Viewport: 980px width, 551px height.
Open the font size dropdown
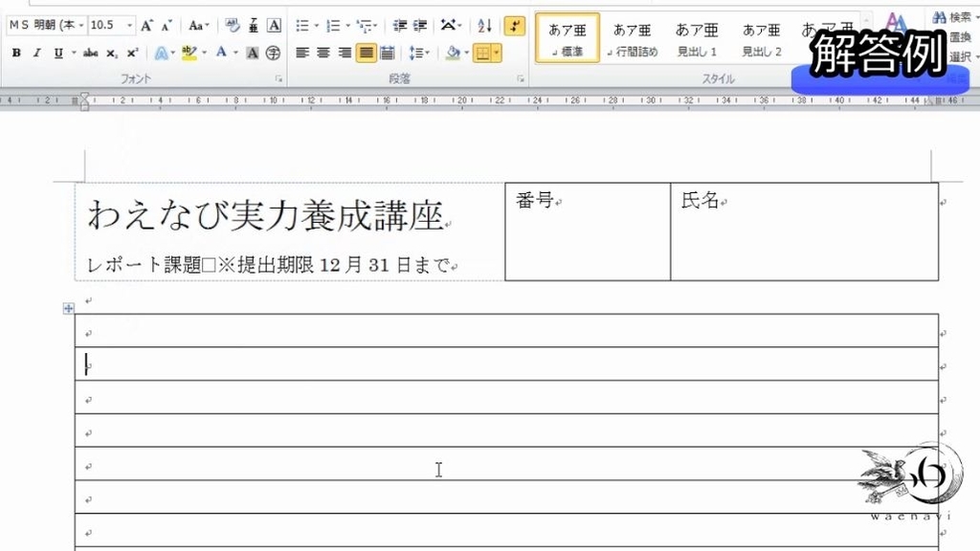[x=129, y=26]
